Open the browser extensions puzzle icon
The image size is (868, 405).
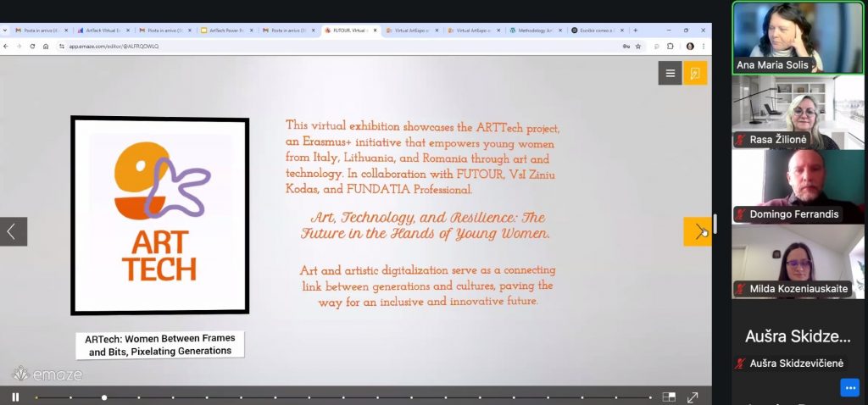point(670,47)
